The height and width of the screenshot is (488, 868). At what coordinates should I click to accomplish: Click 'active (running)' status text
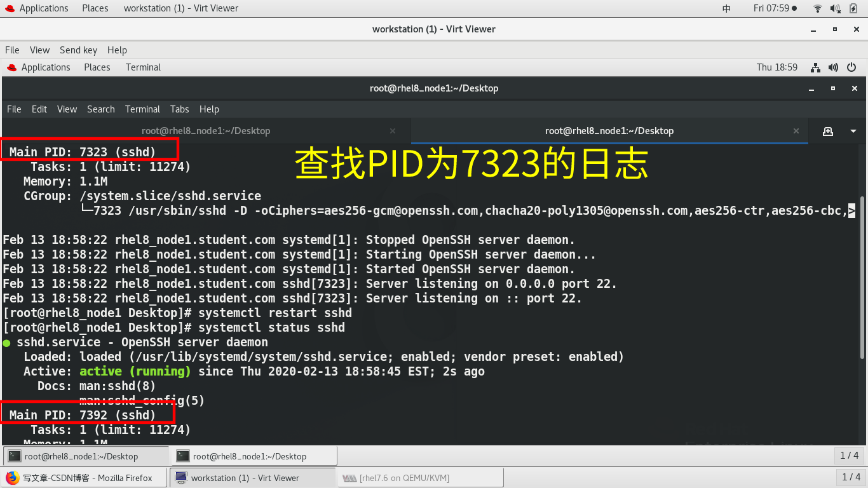[135, 372]
